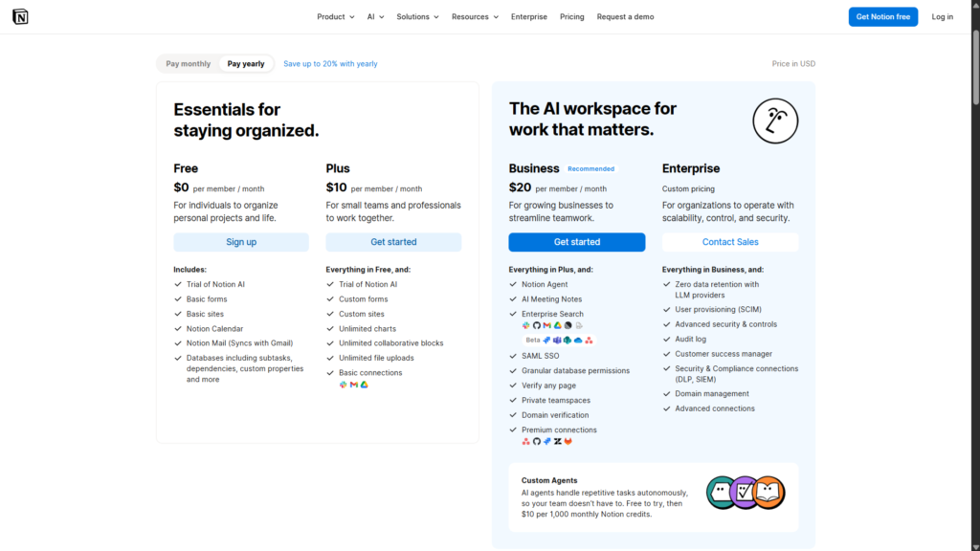Click the Unlimited file uploads feature item
The height and width of the screenshot is (551, 980).
coord(376,358)
